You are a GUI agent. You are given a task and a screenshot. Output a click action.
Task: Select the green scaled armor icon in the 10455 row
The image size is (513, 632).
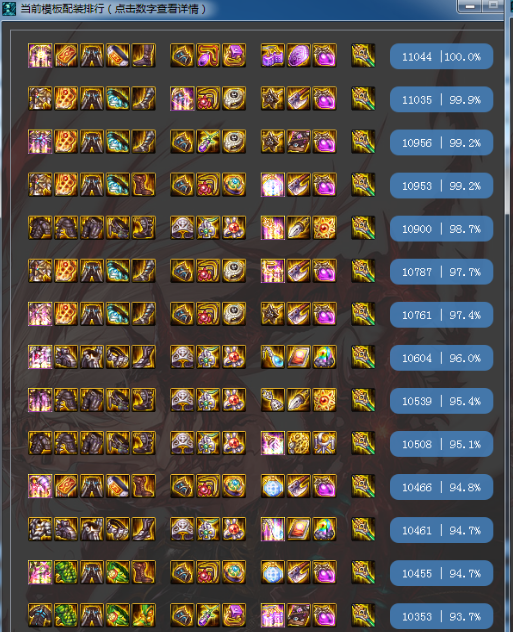(x=66, y=572)
